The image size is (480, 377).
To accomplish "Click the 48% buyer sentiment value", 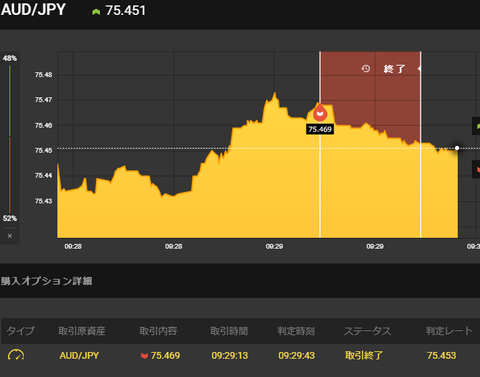I will pyautogui.click(x=10, y=58).
